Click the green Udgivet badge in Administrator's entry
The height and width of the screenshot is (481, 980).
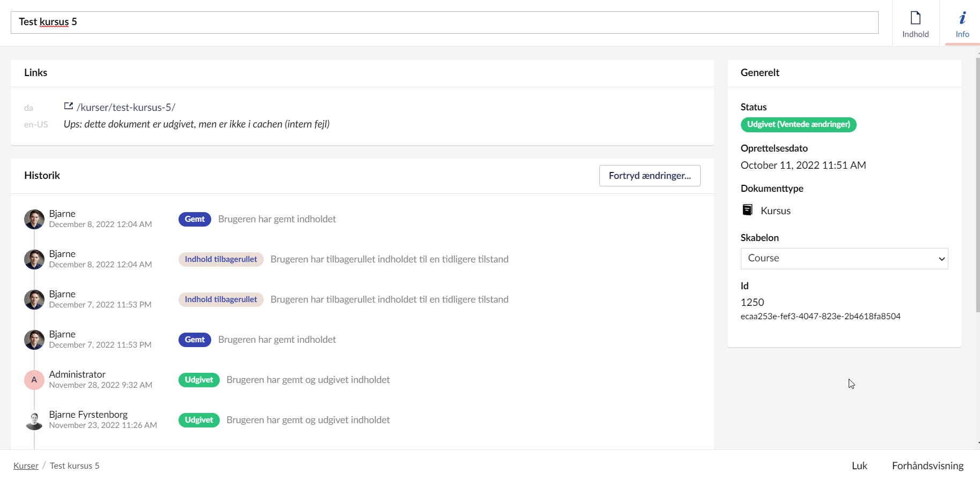(x=199, y=380)
